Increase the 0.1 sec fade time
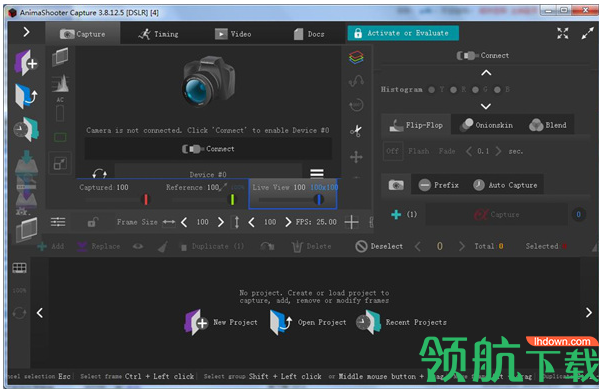 click(498, 151)
